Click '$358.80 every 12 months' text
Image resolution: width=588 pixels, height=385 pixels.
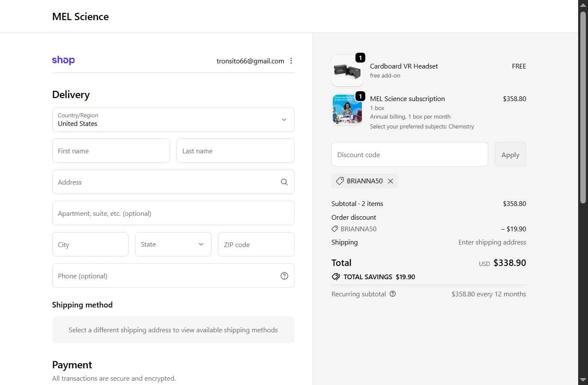click(x=489, y=294)
